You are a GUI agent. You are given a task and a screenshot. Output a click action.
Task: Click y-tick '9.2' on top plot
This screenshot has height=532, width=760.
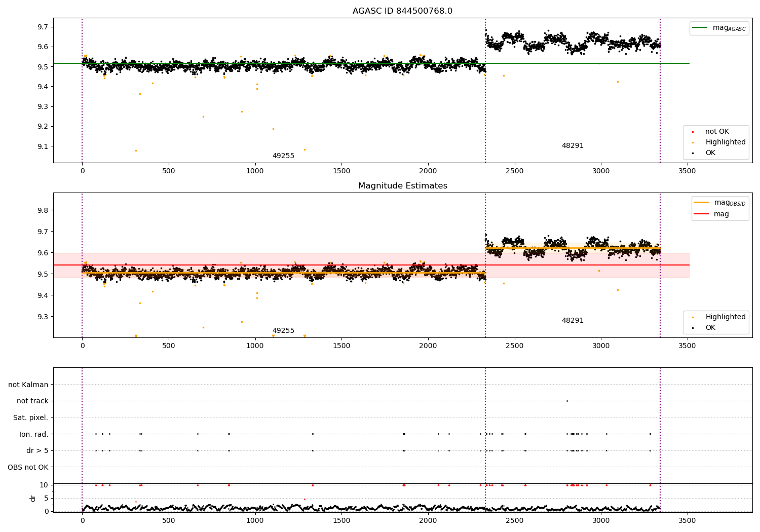pos(42,127)
